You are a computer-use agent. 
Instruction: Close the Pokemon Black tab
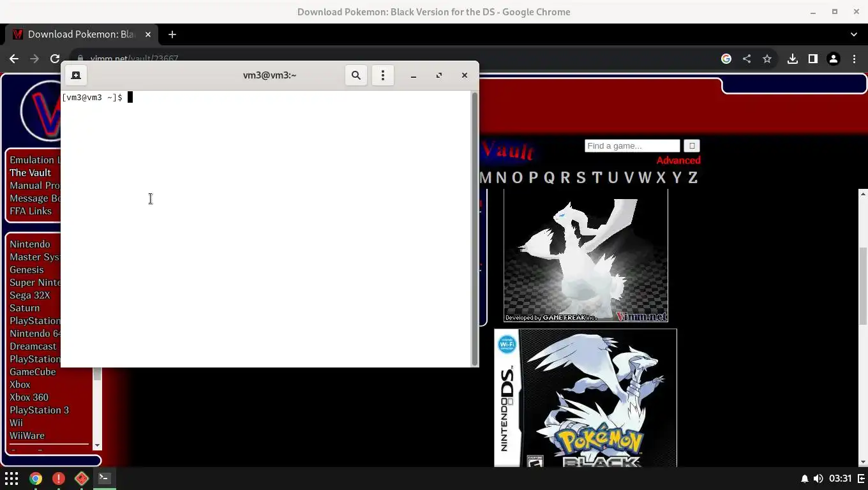pos(148,34)
